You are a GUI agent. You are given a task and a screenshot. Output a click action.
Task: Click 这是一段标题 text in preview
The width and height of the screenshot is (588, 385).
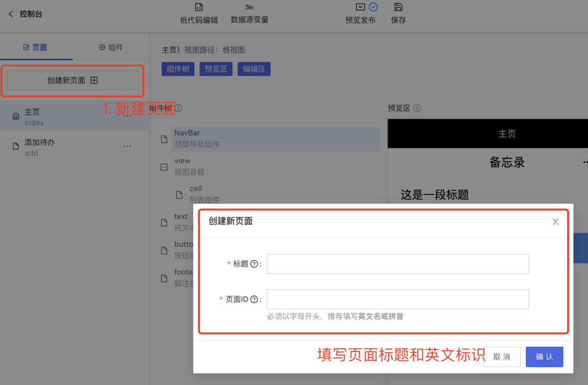[434, 195]
